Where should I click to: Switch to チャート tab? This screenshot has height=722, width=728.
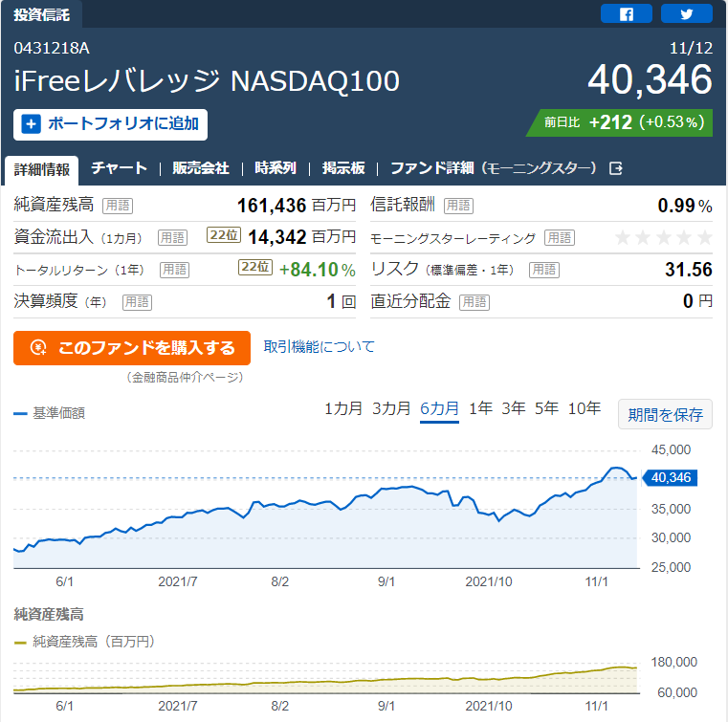point(119,168)
